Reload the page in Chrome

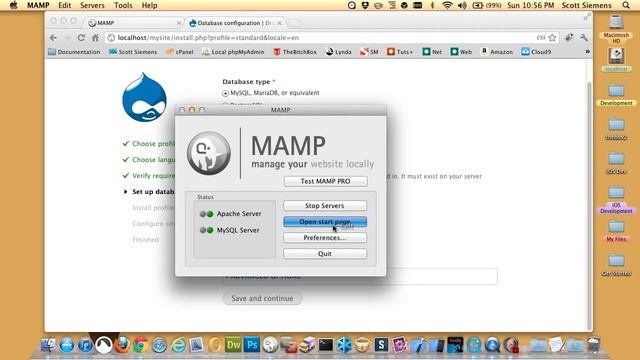coord(81,38)
